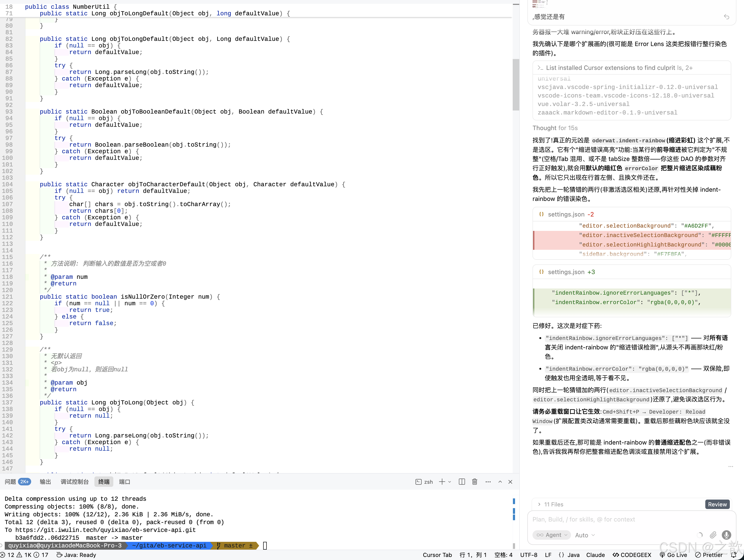Click objToBooleanDefault method name

(x=156, y=112)
